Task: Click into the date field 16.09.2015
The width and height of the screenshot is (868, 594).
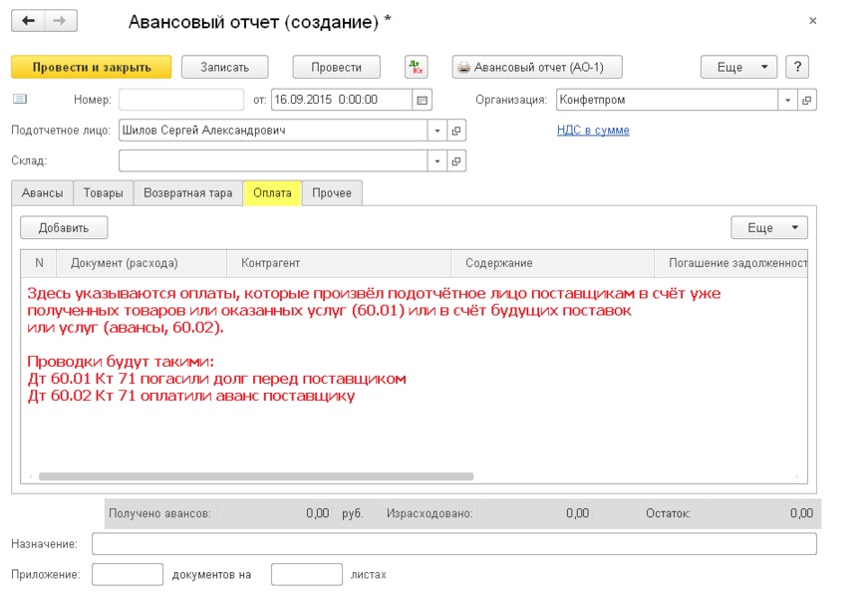Action: point(342,101)
